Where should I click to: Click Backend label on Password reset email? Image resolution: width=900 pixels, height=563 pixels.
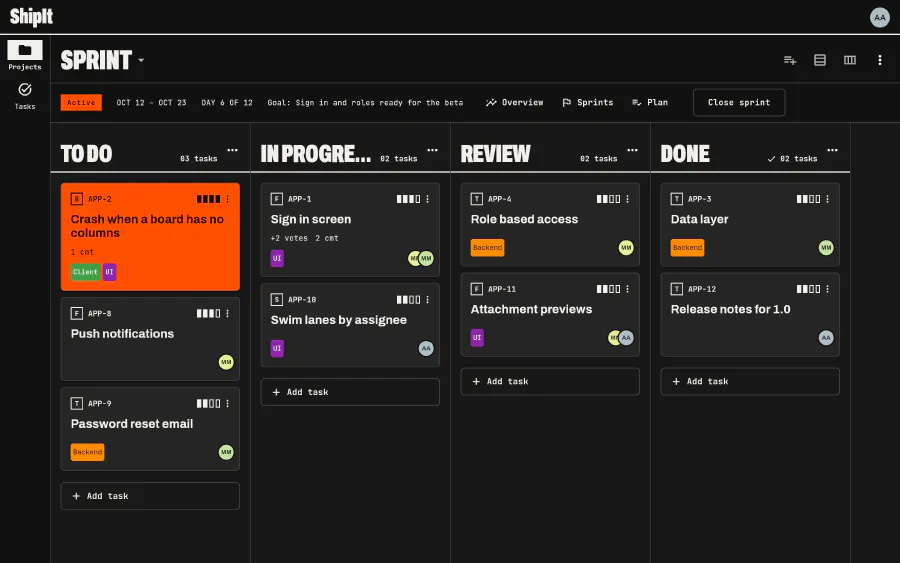click(88, 452)
